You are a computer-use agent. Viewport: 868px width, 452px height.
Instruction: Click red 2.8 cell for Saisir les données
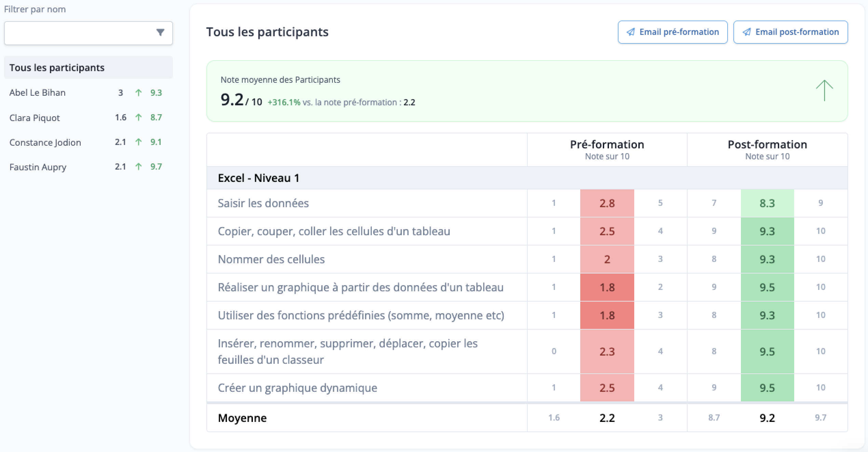point(607,203)
